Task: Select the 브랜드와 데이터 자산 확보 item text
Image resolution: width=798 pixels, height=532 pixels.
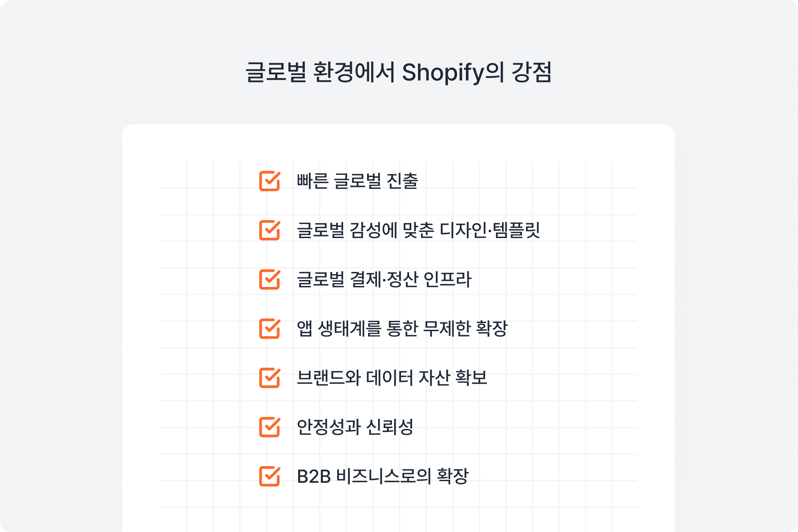Action: (x=392, y=378)
